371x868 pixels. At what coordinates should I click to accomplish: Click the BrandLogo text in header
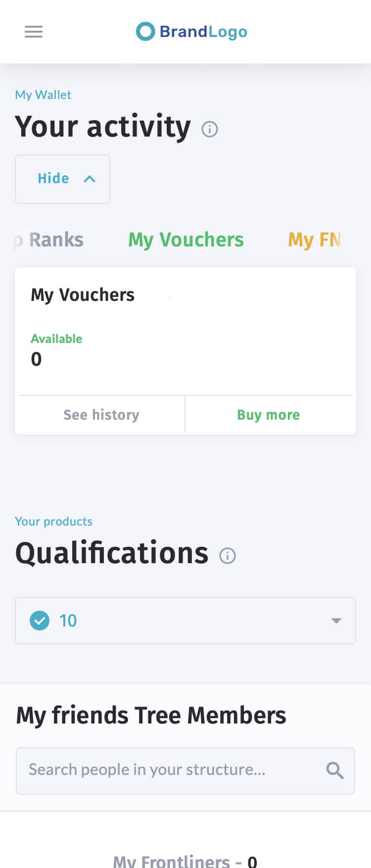point(203,32)
